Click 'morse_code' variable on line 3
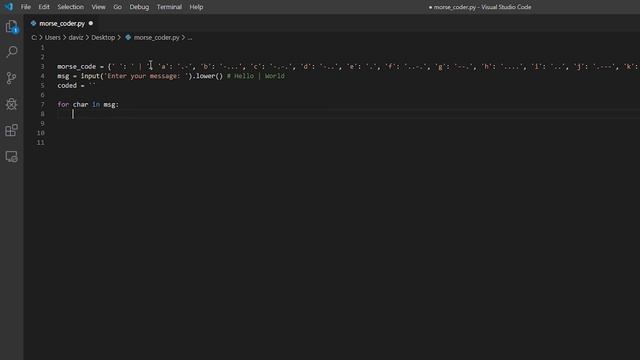Screen dimensions: 640x360 click(76, 67)
